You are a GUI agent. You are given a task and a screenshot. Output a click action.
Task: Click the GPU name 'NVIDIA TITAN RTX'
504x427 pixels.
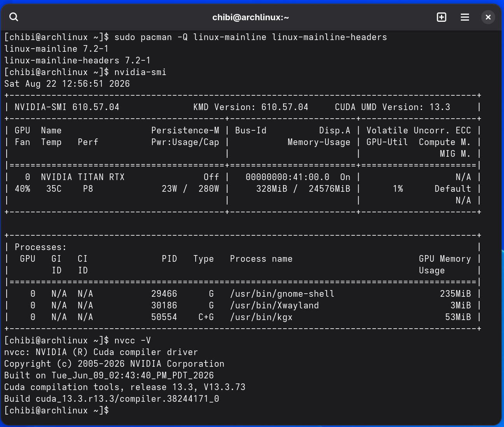pyautogui.click(x=82, y=177)
